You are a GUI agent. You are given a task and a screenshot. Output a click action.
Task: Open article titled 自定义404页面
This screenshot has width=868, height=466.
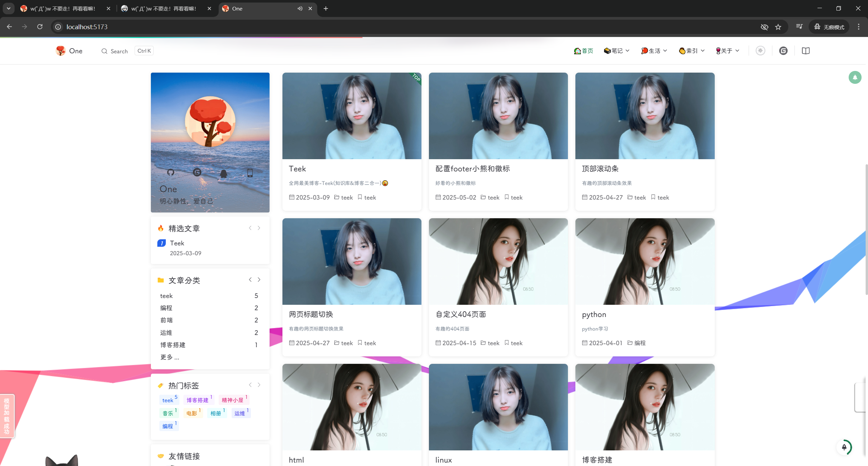pyautogui.click(x=461, y=314)
